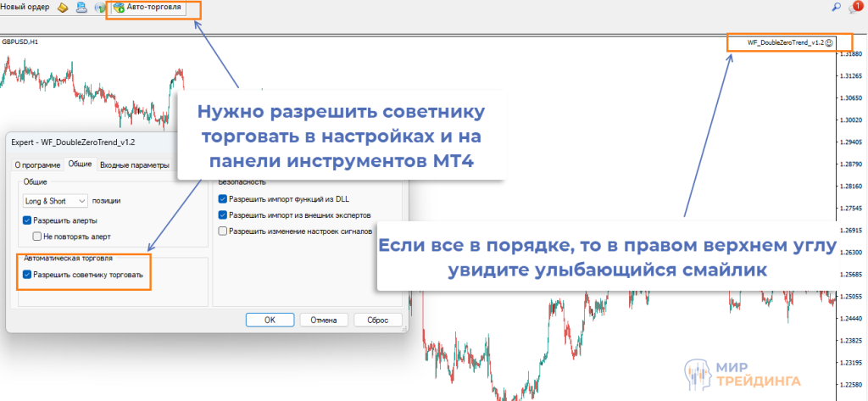Switch to the Входные параметры tab

click(135, 165)
